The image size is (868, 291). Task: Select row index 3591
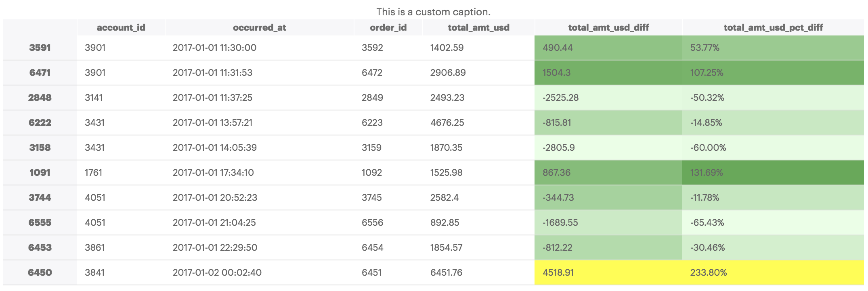40,48
